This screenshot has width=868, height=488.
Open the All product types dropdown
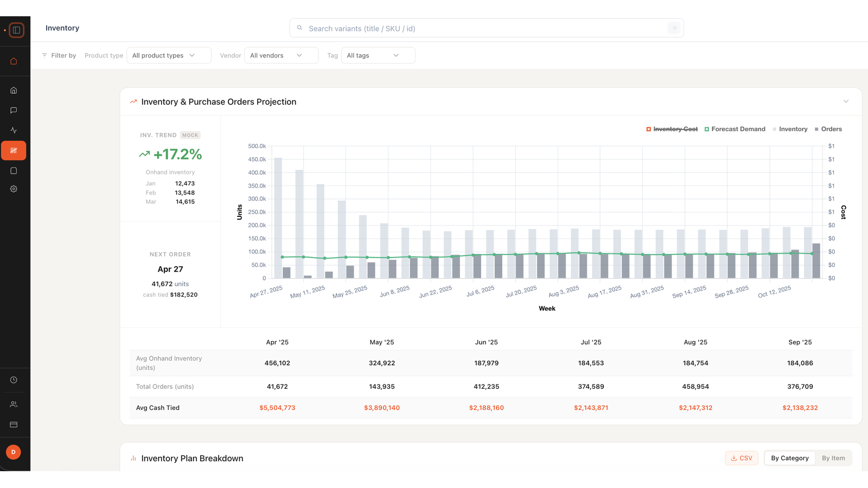click(x=169, y=55)
